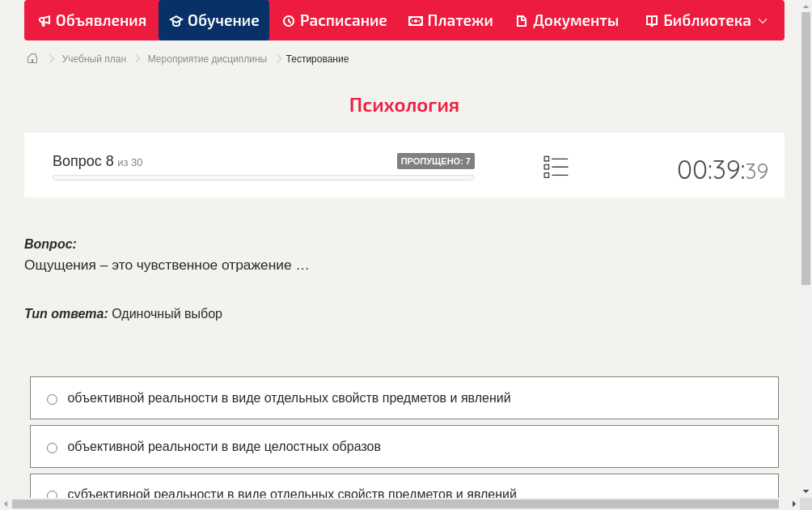Click the clock icon next to Расписание
812x510 pixels.
tap(289, 20)
